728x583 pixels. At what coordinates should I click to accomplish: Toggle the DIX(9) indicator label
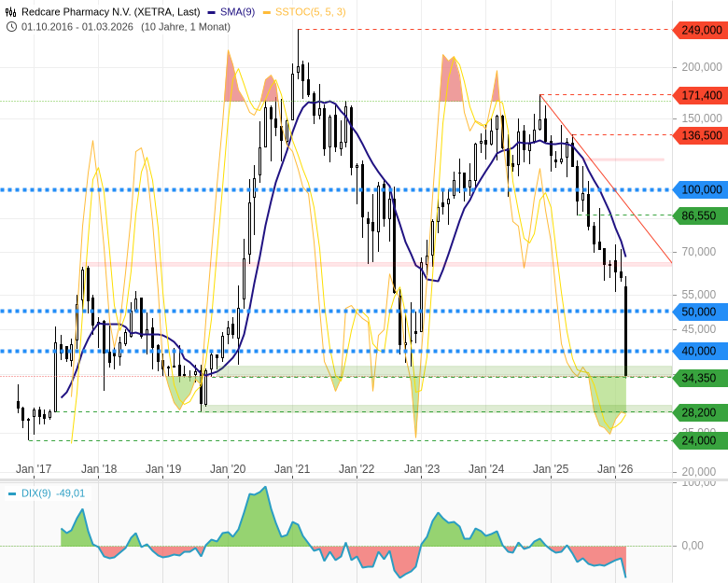tap(35, 493)
